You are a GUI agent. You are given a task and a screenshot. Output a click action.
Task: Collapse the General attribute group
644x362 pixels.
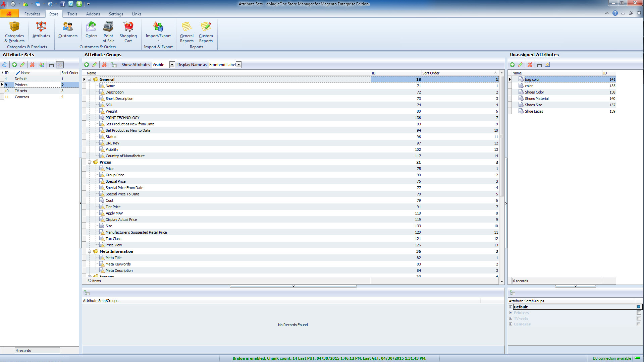[90, 79]
